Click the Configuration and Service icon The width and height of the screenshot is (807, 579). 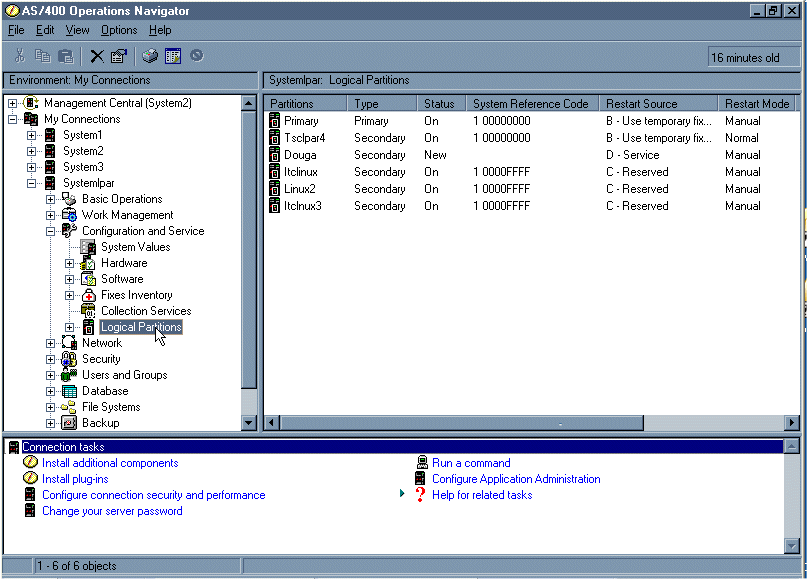tap(69, 231)
